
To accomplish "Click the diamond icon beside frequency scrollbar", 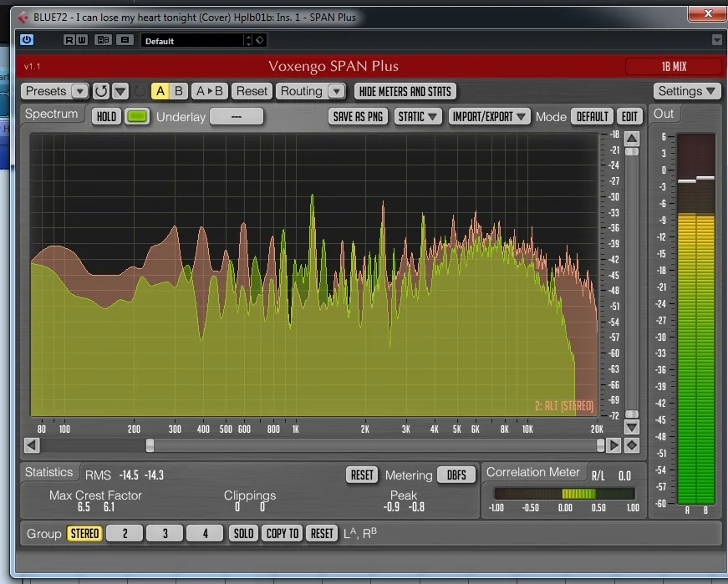I will click(631, 445).
